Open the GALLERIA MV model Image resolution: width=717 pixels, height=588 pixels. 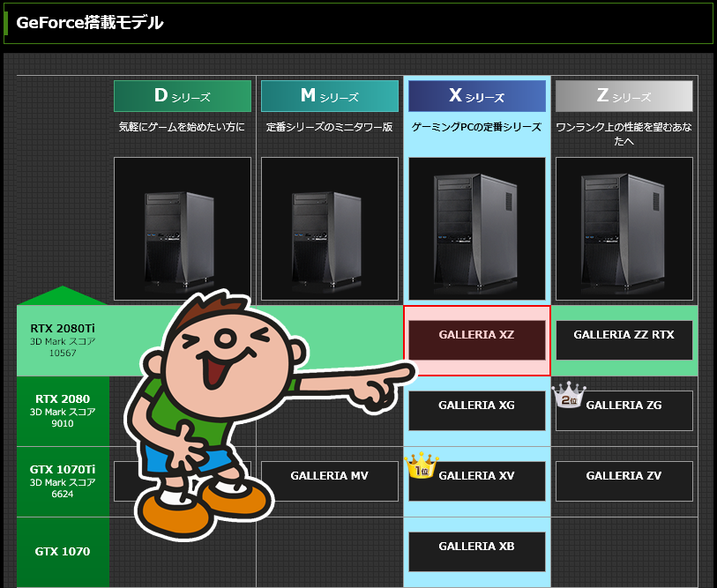(329, 481)
